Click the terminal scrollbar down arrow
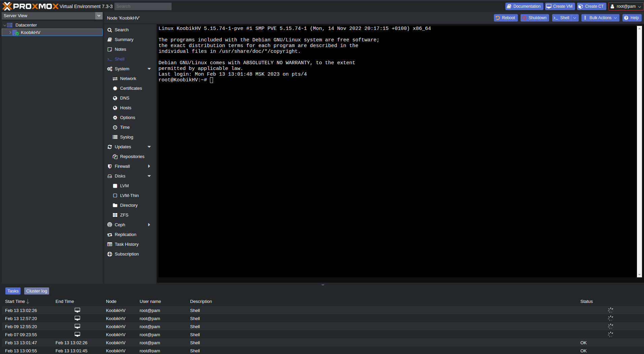This screenshot has width=644, height=354. tap(640, 275)
